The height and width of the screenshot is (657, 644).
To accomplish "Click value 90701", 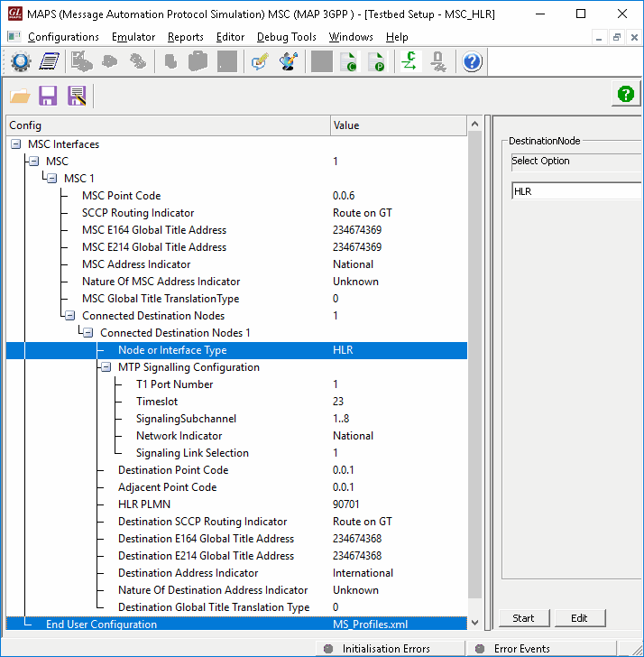I will pyautogui.click(x=345, y=504).
